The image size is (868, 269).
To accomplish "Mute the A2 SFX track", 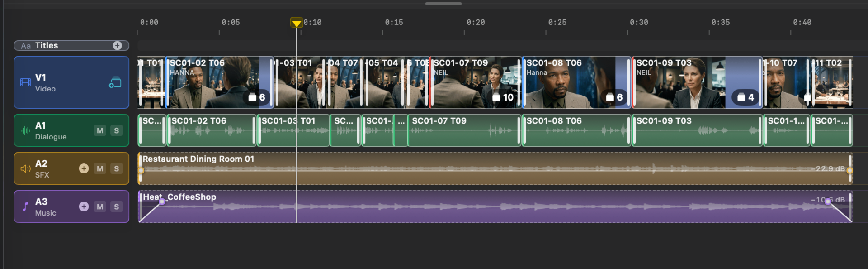I will (100, 168).
